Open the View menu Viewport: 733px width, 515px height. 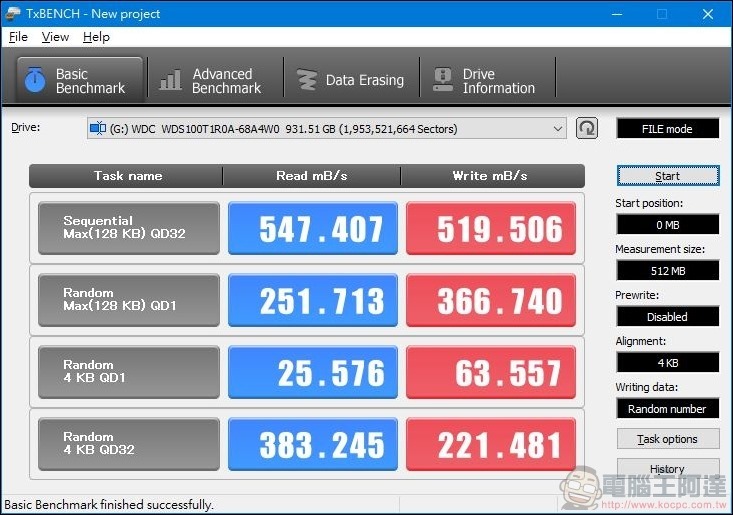coord(55,37)
